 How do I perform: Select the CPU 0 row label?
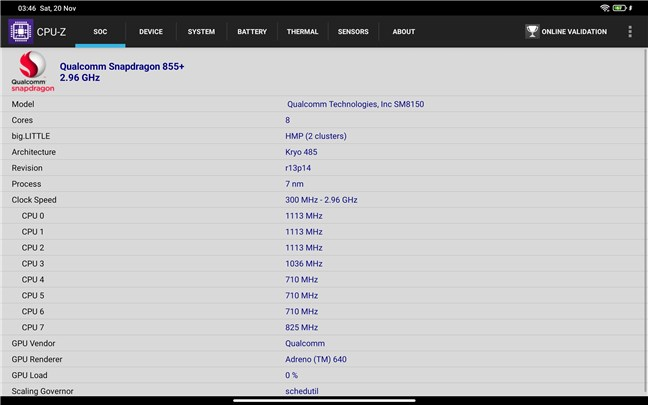pos(33,216)
